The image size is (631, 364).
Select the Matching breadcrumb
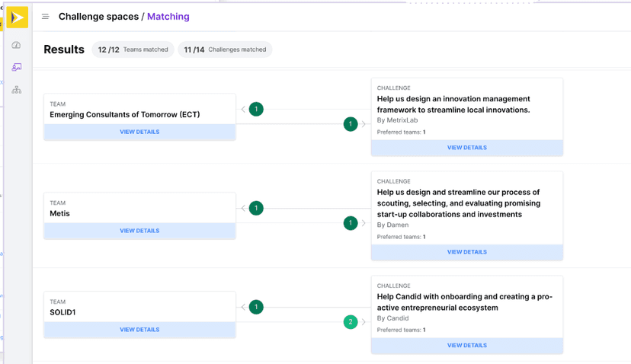[168, 17]
